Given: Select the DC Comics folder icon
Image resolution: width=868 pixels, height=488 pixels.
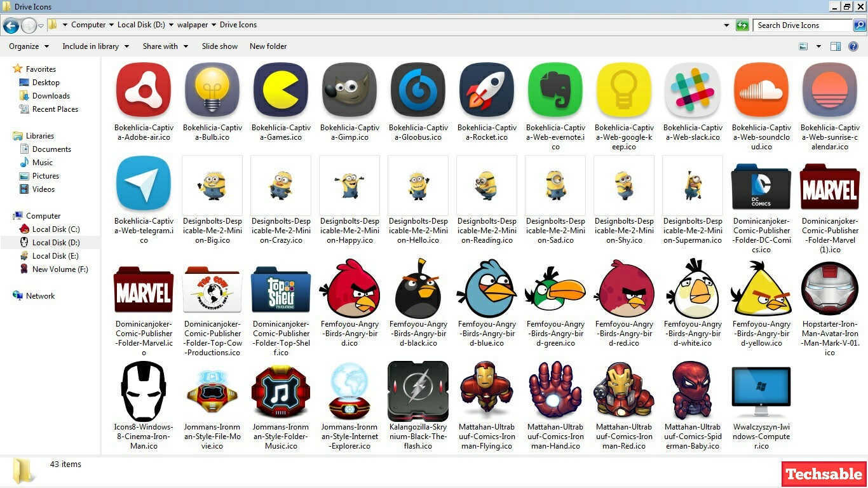Looking at the screenshot, I should 761,186.
